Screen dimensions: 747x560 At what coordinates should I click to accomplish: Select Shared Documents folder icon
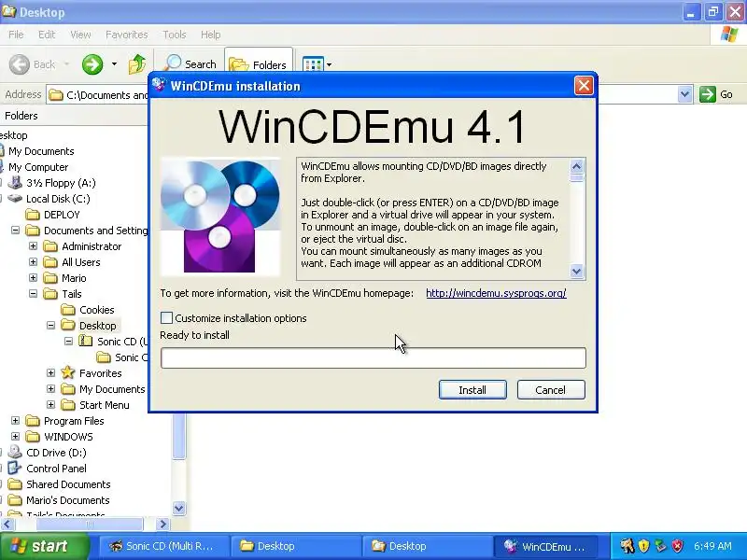coord(15,484)
